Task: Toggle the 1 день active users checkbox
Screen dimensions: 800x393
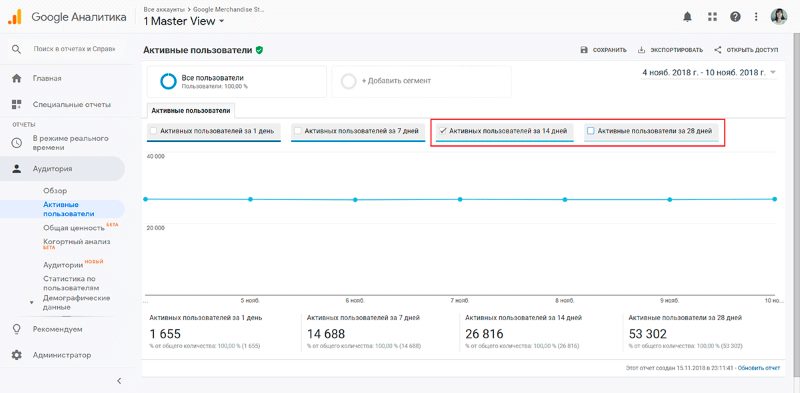Action: click(x=153, y=131)
